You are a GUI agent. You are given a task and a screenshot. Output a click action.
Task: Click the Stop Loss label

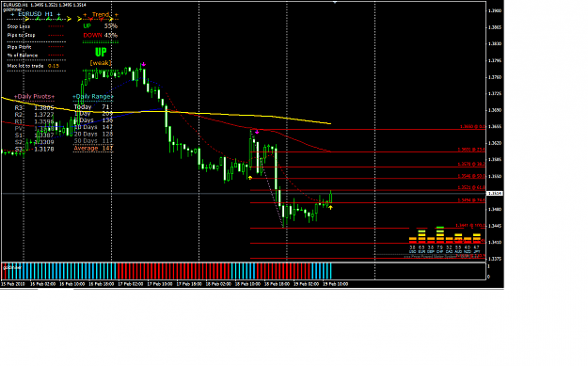[x=19, y=26]
